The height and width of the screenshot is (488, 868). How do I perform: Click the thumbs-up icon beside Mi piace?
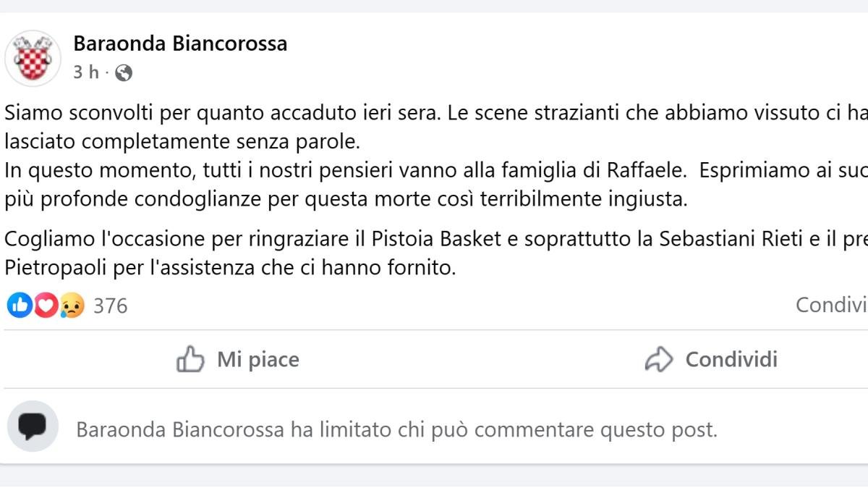(190, 359)
